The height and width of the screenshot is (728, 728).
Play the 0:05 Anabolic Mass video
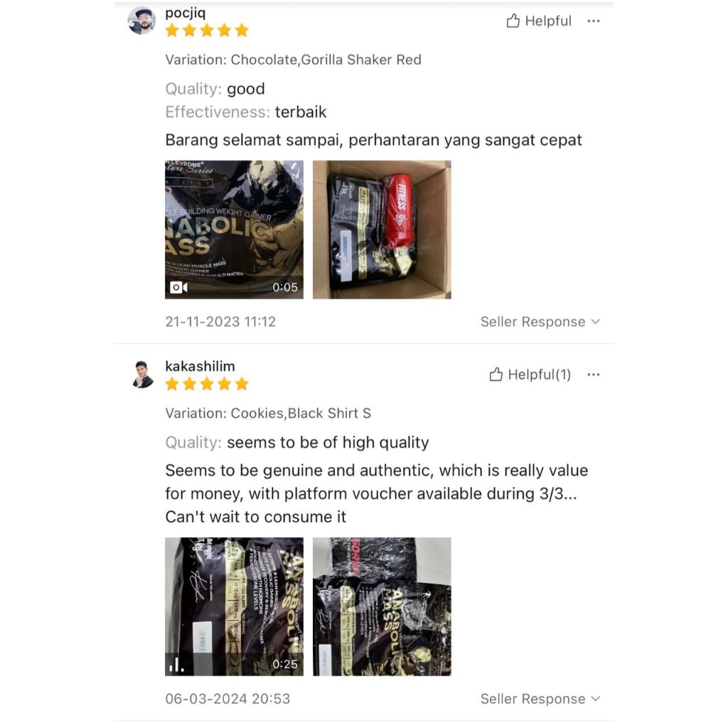pyautogui.click(x=234, y=230)
